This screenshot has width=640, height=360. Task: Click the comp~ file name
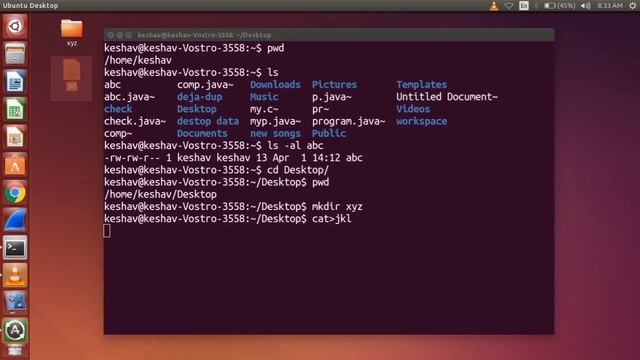[x=118, y=133]
